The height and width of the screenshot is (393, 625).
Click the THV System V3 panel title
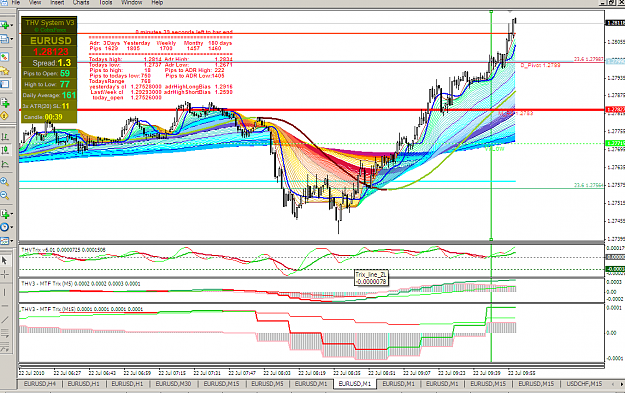[x=50, y=23]
